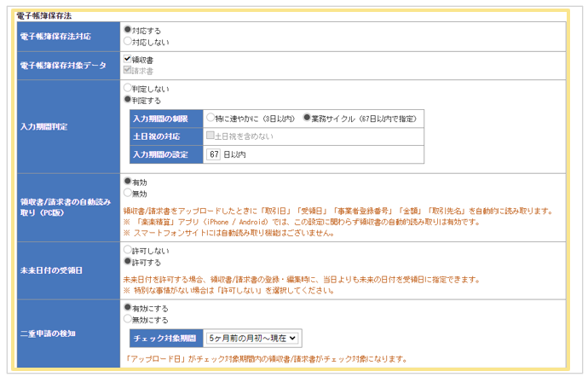Click the 請求書 checkbox
The height and width of the screenshot is (377, 588).
pos(128,70)
